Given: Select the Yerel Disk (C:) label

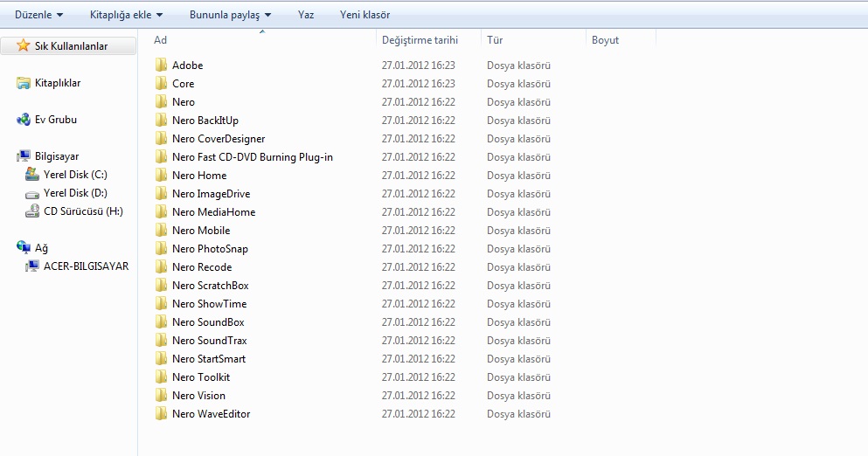Looking at the screenshot, I should point(75,175).
